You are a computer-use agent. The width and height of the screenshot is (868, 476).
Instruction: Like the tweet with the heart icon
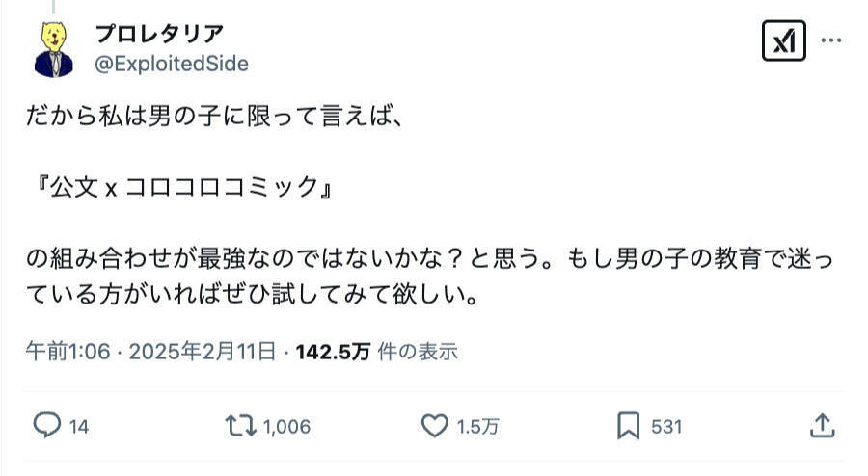[x=436, y=425]
